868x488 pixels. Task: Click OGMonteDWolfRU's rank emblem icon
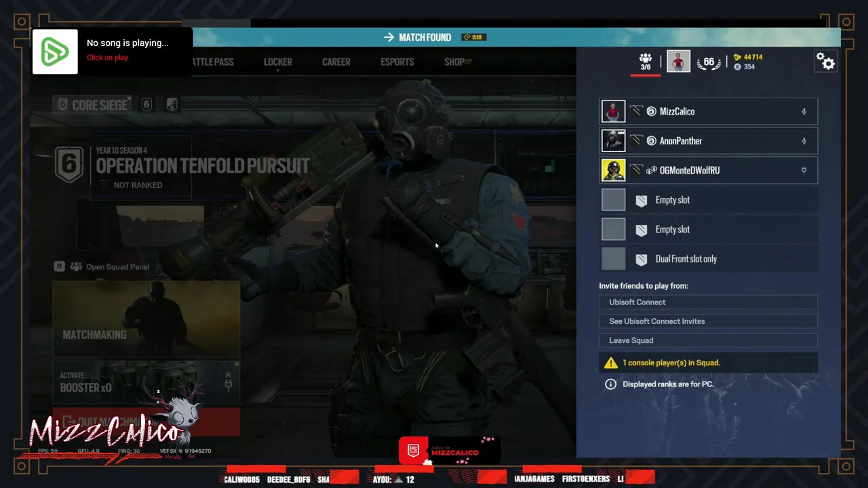pyautogui.click(x=635, y=170)
